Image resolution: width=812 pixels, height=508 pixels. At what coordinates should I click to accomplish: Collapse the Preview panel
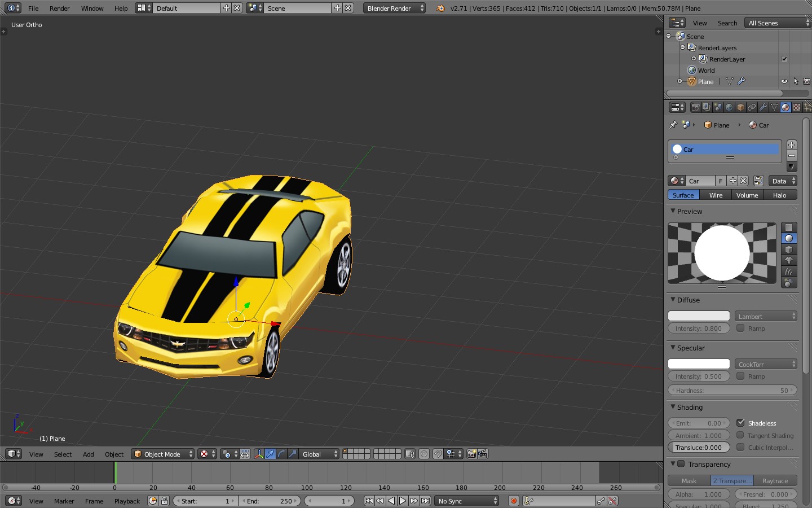click(x=689, y=211)
